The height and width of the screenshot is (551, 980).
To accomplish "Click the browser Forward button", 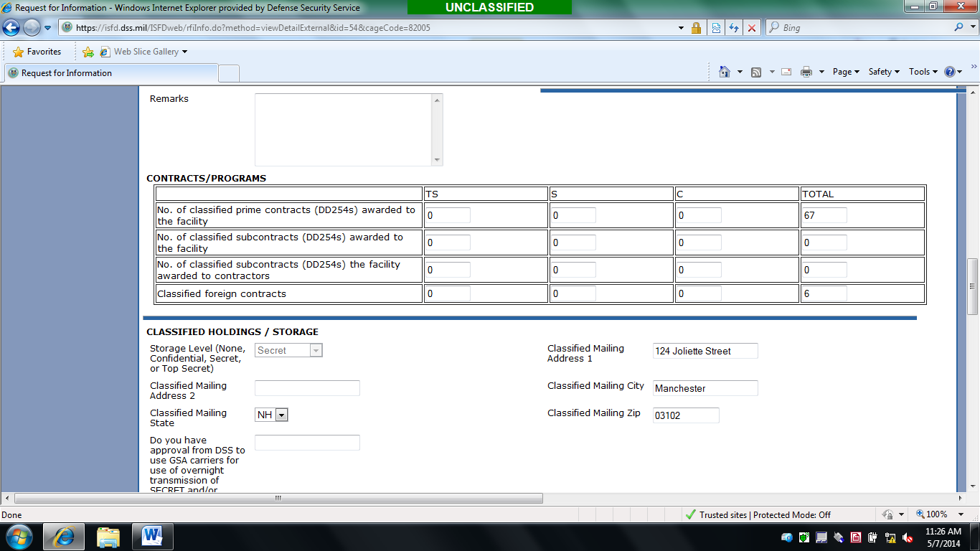I will pos(32,27).
